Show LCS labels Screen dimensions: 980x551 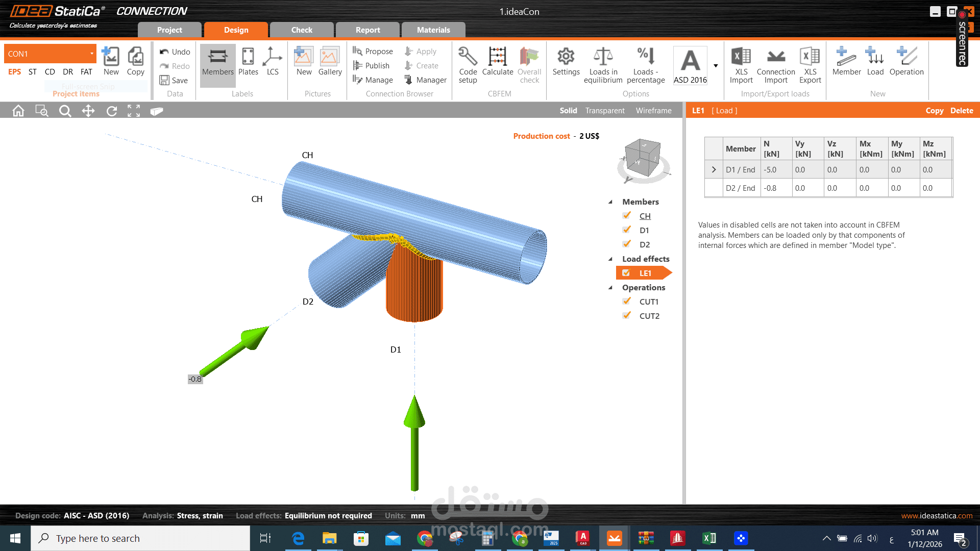pos(273,57)
